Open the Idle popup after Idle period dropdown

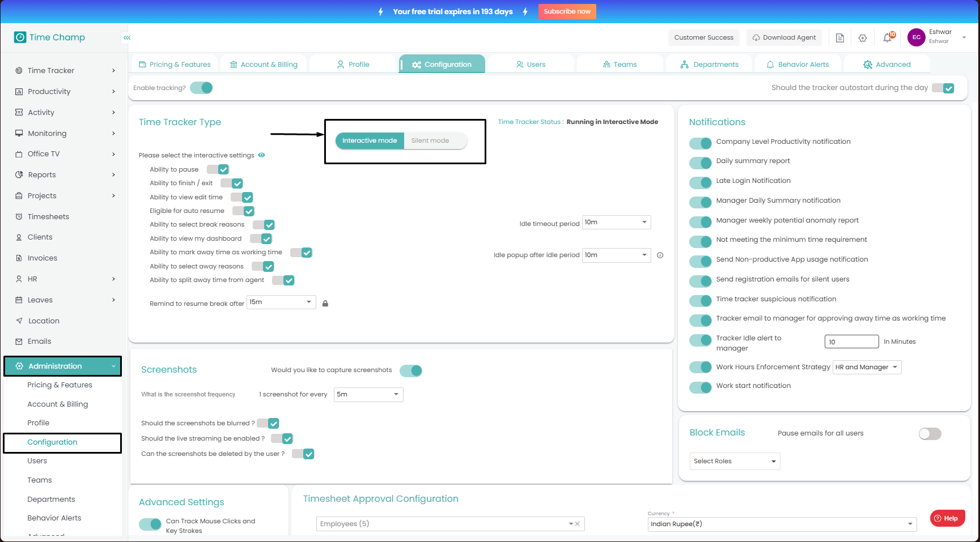617,255
